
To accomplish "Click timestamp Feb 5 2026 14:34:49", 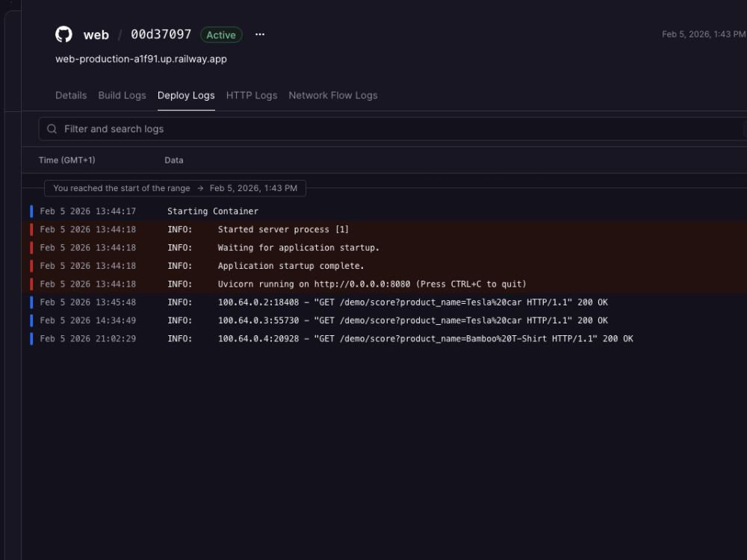I will [88, 320].
